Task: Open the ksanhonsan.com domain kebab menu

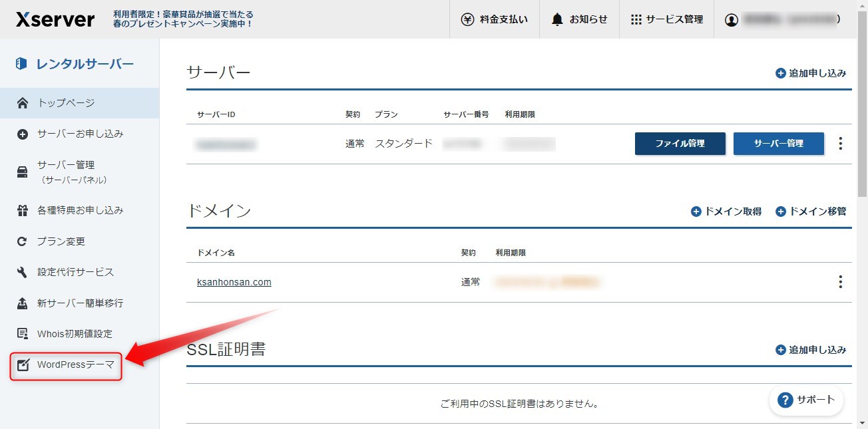Action: pos(840,281)
